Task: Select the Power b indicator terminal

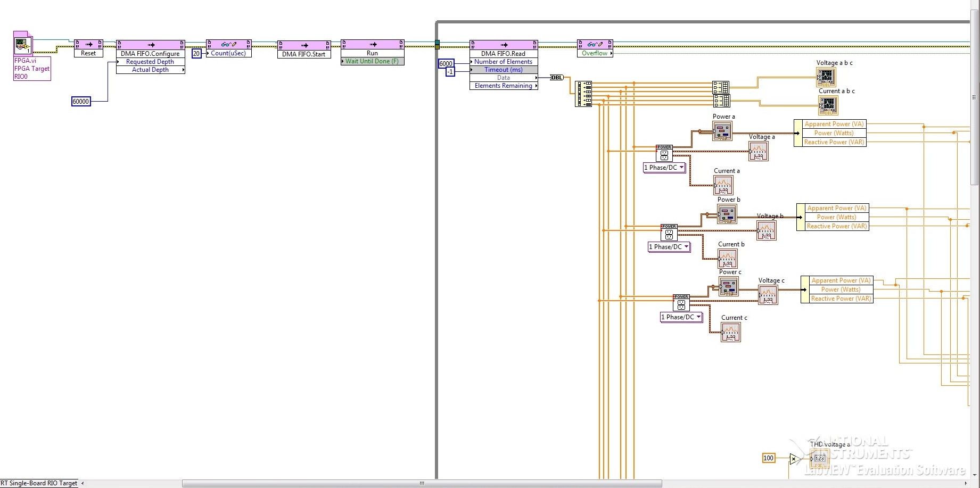Action: 727,214
